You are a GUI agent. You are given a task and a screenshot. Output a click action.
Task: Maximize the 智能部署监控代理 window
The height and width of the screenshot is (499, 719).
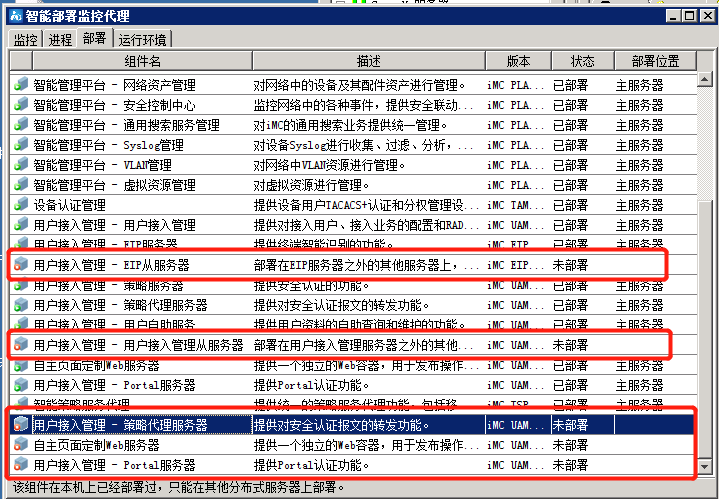point(689,16)
